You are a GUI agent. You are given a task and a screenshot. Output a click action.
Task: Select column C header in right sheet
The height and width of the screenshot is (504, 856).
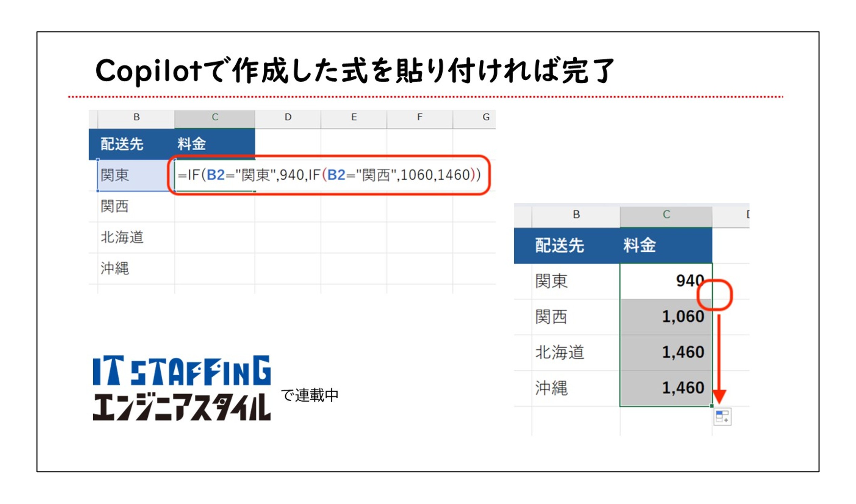666,215
